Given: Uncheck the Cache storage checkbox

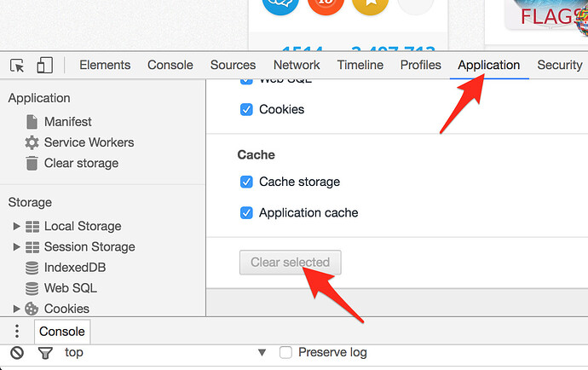Looking at the screenshot, I should 246,182.
